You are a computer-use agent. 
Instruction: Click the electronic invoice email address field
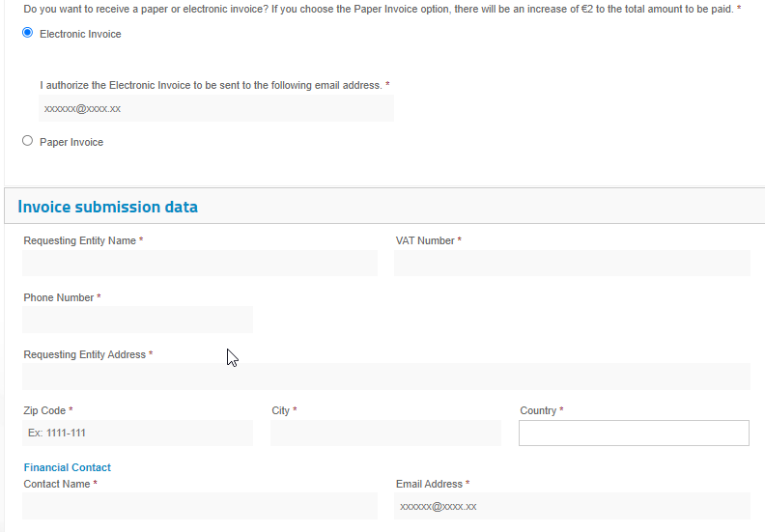[x=216, y=108]
